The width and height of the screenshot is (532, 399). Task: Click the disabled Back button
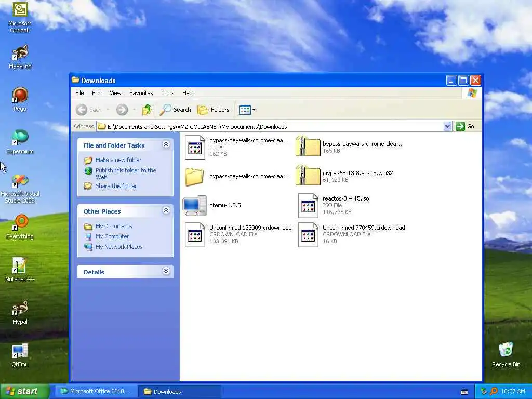coord(88,110)
